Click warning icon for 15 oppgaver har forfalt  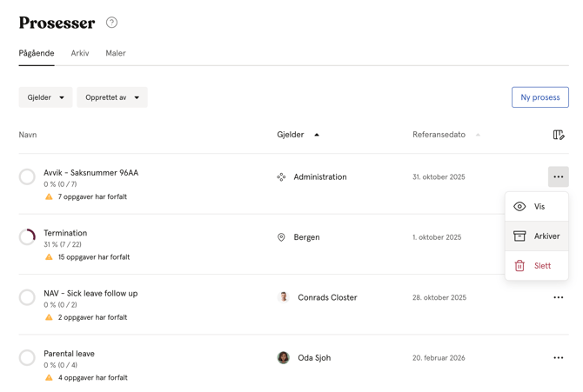[x=49, y=257]
